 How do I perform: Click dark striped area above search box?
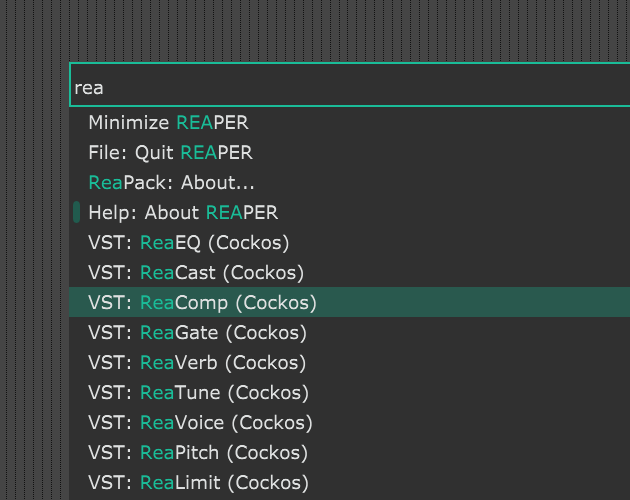(x=300, y=30)
